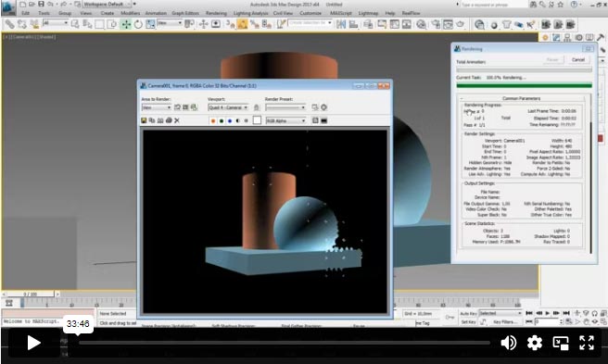Toggle Red channel in render window
Screen dimensions: 608x364
click(213, 121)
